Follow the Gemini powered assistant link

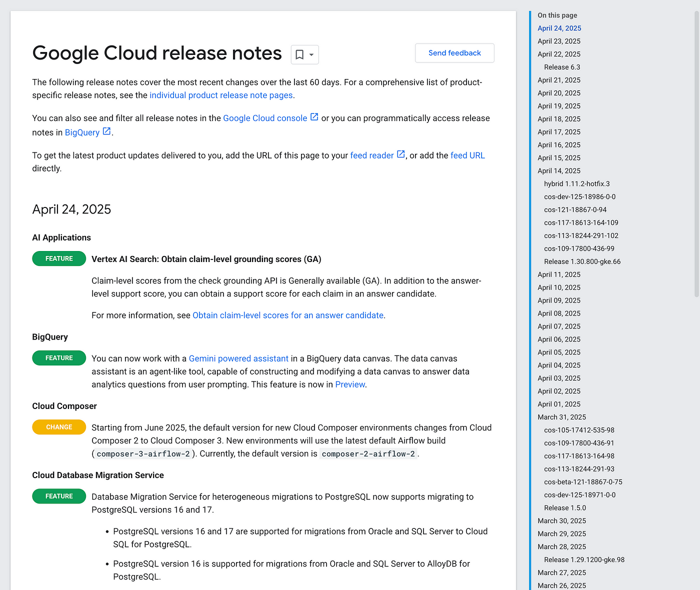[x=238, y=358]
